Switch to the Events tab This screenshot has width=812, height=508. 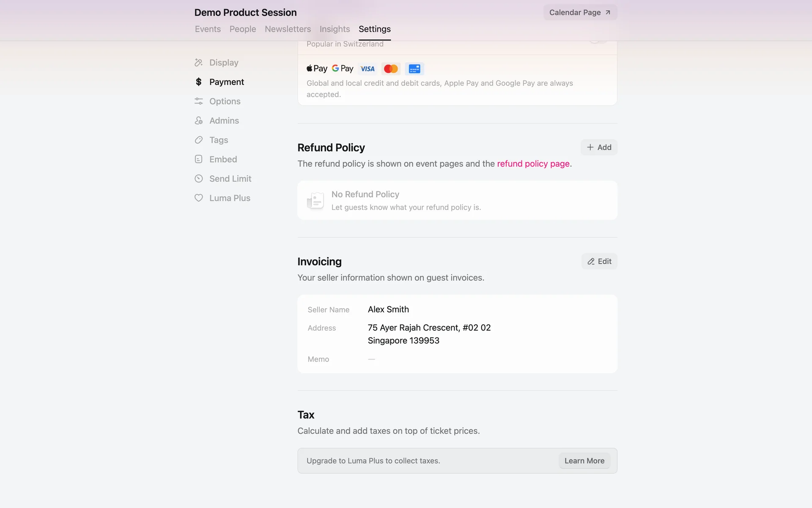coord(208,29)
